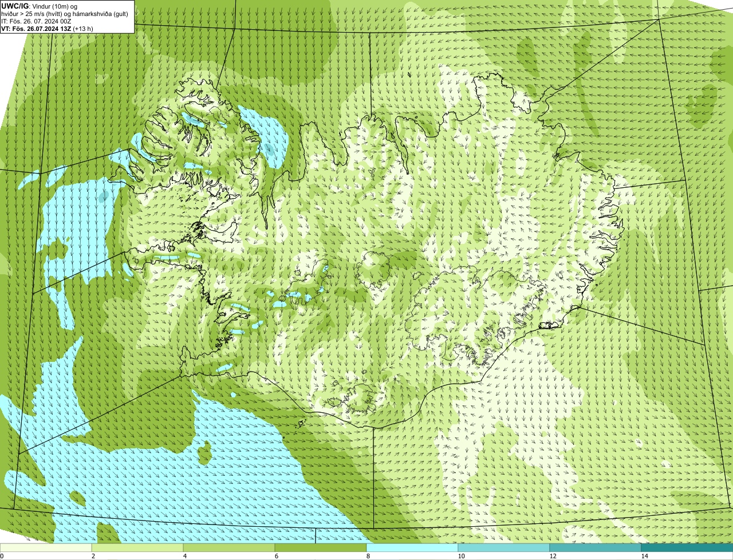Choose the 6–8 m/s dark green legend swatch

[x=321, y=547]
